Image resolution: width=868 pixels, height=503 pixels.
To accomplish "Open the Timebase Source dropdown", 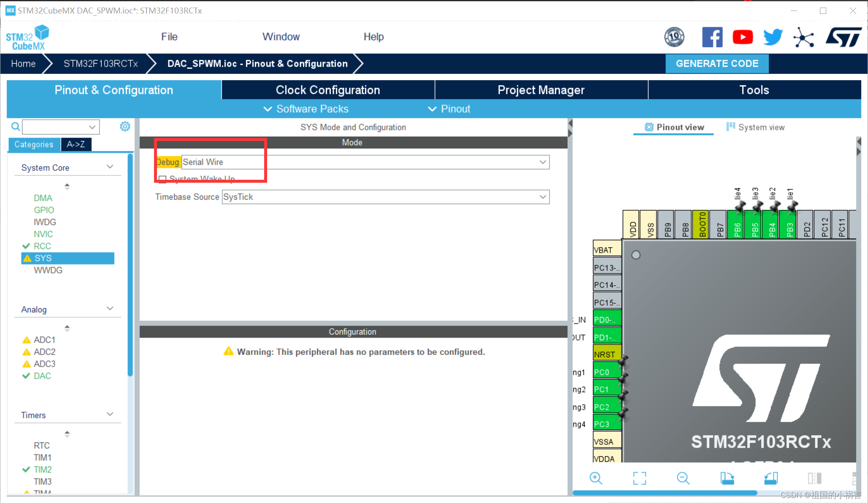I will point(543,197).
